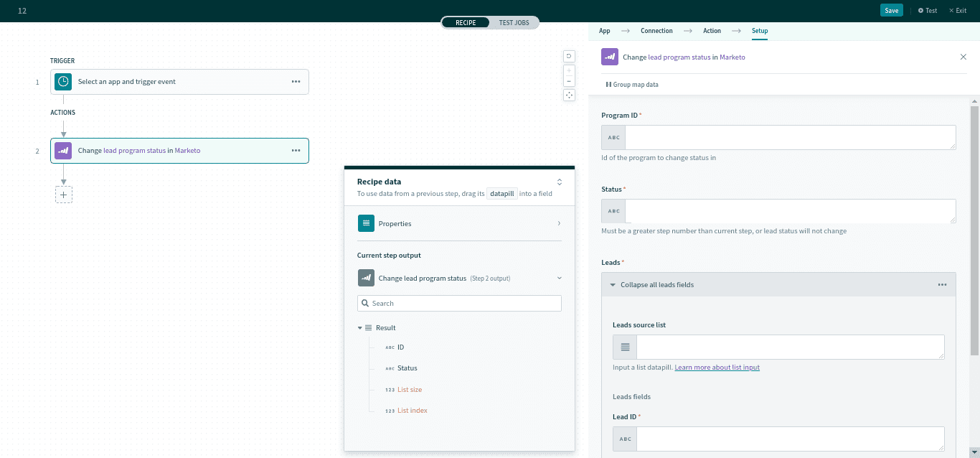Viewport: 980px width, 458px height.
Task: Fit recipe to screen with center icon
Action: (569, 95)
